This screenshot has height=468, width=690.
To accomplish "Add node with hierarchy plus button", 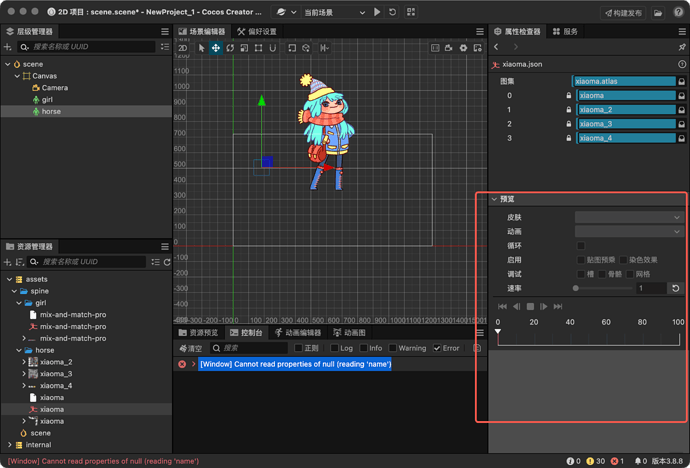I will click(7, 47).
